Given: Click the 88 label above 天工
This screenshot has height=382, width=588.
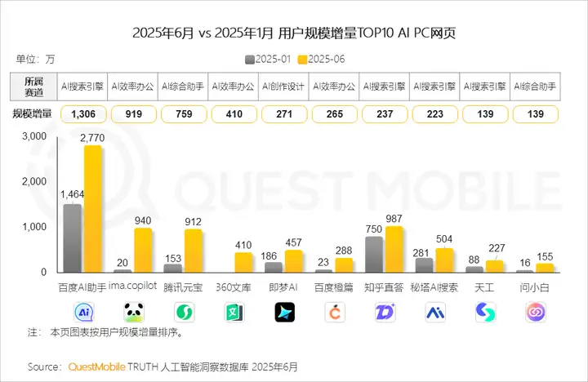Looking at the screenshot, I should click(x=474, y=260).
